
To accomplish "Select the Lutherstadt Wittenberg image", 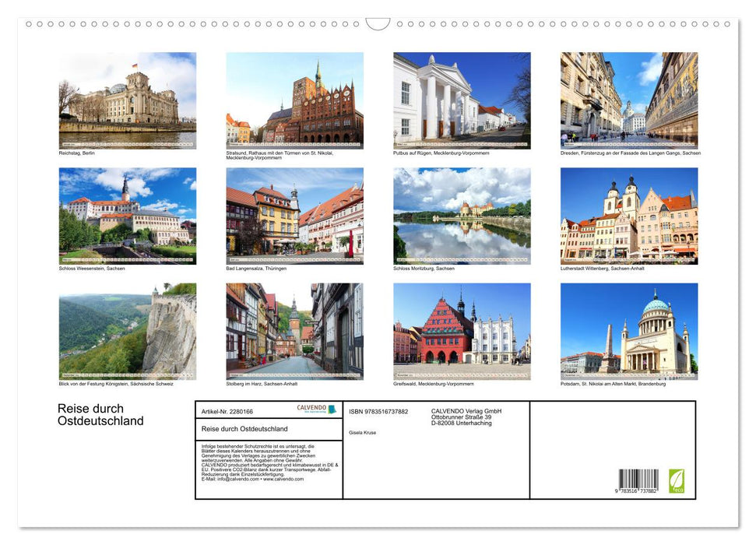I will 629,216.
